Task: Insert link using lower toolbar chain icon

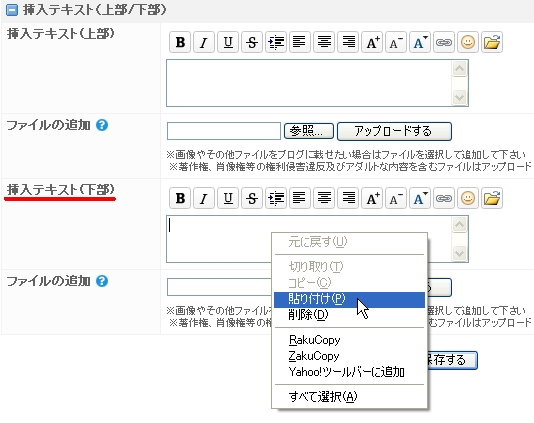Action: [x=444, y=198]
